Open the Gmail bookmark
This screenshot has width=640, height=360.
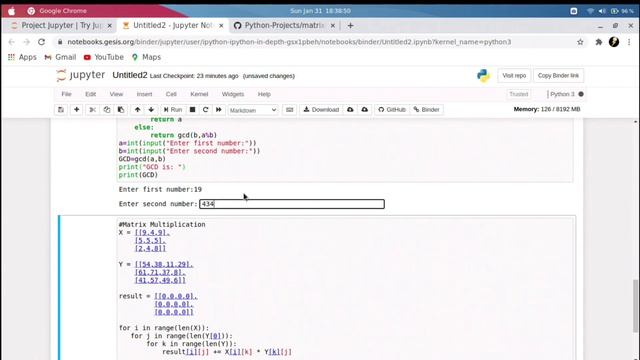[x=60, y=57]
